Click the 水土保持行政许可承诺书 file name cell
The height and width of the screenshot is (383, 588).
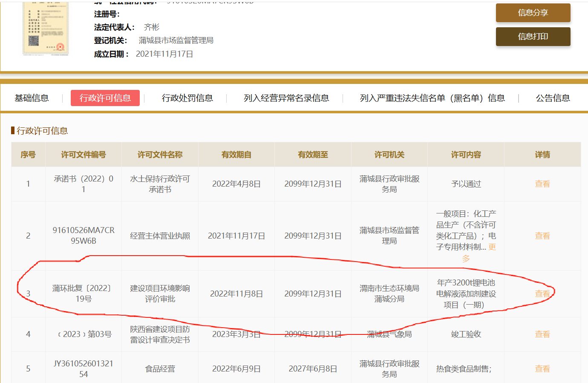[160, 184]
